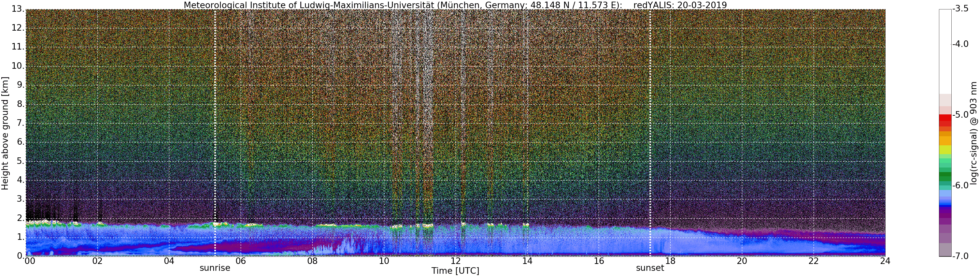Click the '5.' tick on the height axis
Image resolution: width=980 pixels, height=277 pixels.
tap(21, 161)
